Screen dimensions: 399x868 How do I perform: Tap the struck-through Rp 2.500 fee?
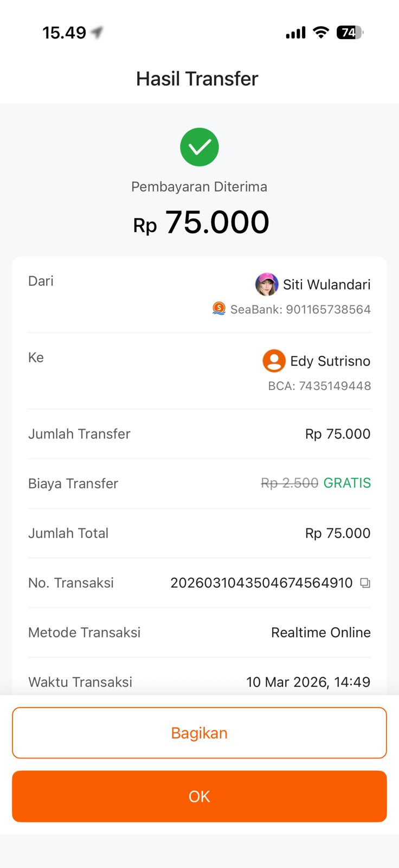pos(289,483)
